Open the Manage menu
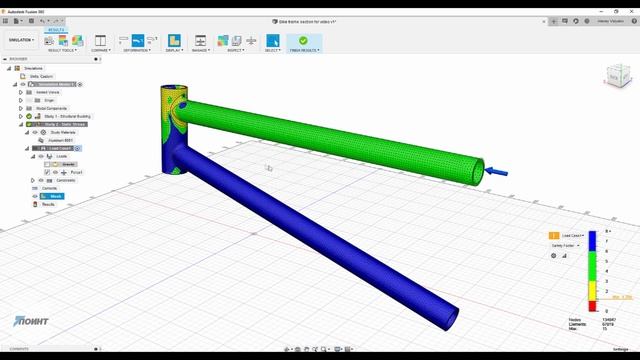The image size is (640, 360). click(201, 50)
